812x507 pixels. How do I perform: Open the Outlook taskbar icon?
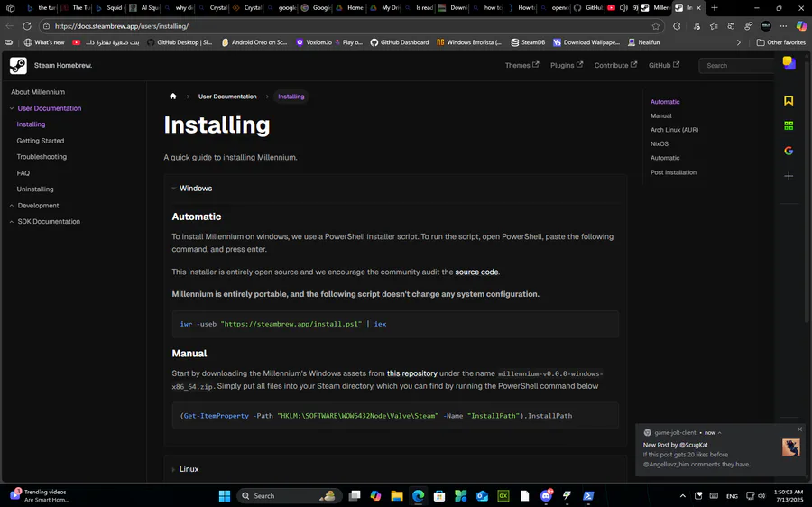point(482,495)
